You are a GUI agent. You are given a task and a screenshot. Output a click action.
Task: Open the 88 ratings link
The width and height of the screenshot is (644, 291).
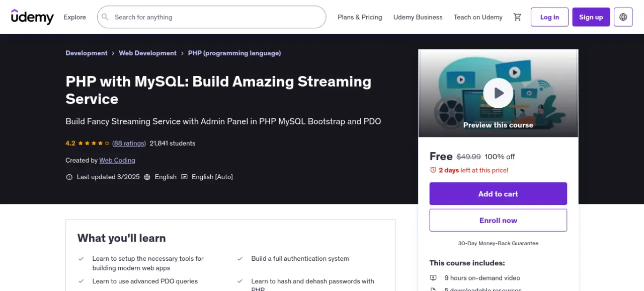(x=129, y=143)
